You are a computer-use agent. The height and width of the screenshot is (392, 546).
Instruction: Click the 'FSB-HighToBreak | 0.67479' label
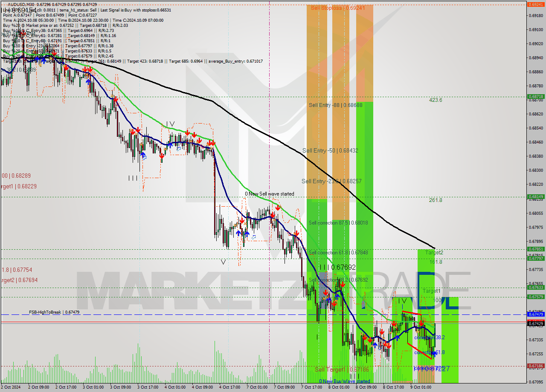(x=54, y=312)
